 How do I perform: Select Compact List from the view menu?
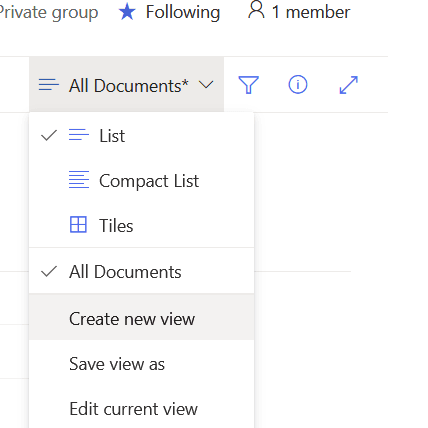coord(142,181)
